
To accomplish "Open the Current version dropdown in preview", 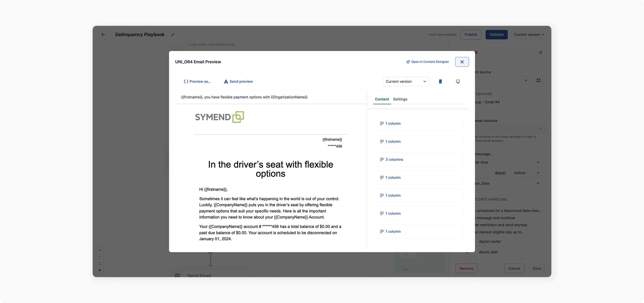I will (x=406, y=81).
